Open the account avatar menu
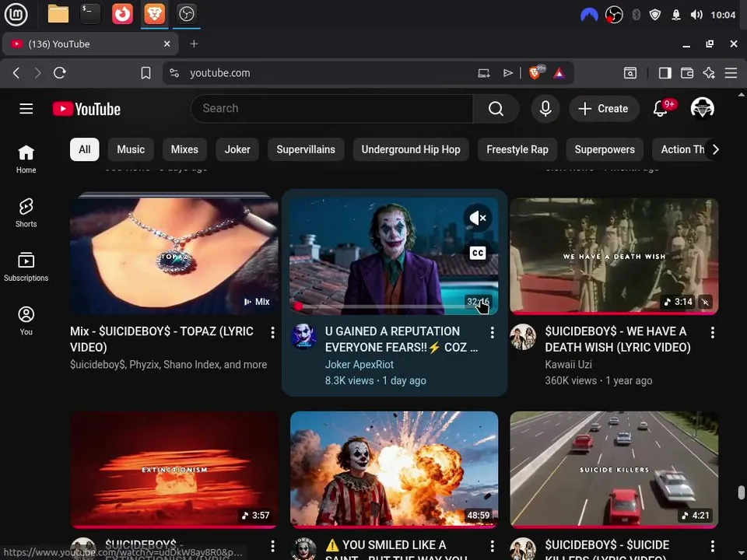The width and height of the screenshot is (747, 560). tap(702, 109)
